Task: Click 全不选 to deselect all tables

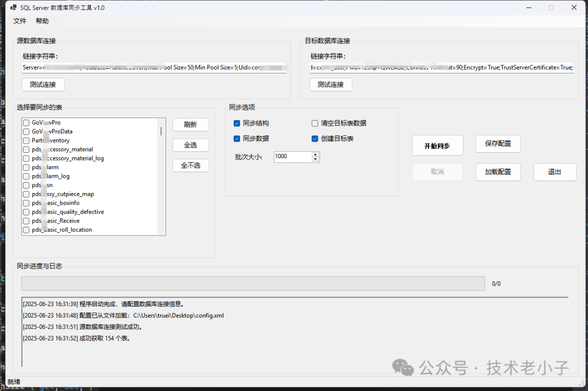Action: pos(191,165)
